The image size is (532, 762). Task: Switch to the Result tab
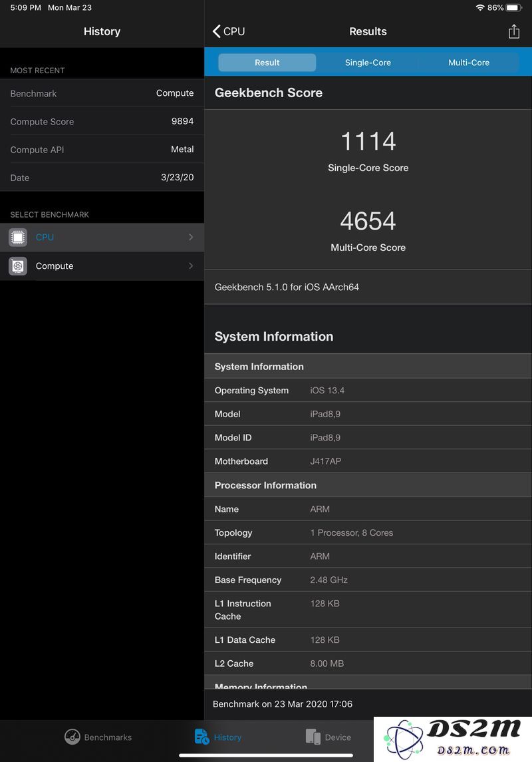click(x=267, y=63)
